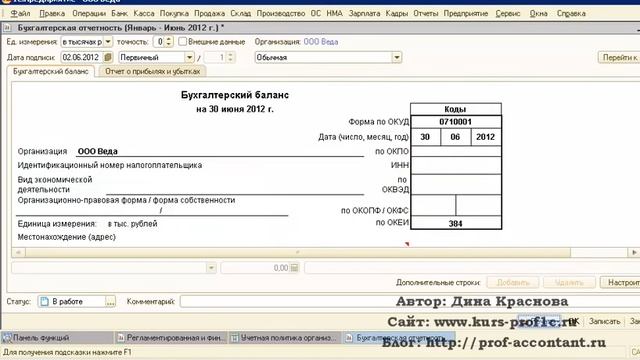Click the Настроить button
The height and width of the screenshot is (360, 640).
pyautogui.click(x=621, y=282)
